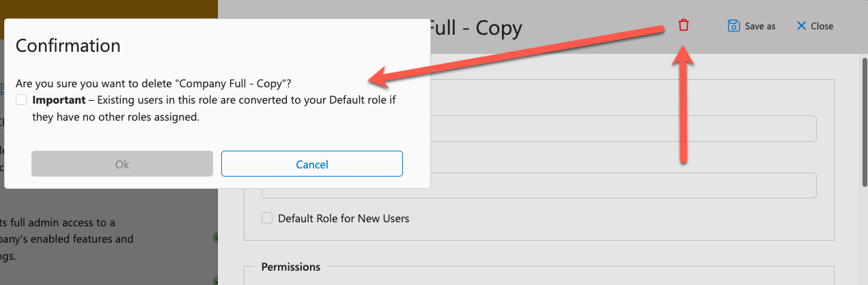This screenshot has width=868, height=285.
Task: Click the floppy disk Save as icon
Action: [733, 26]
